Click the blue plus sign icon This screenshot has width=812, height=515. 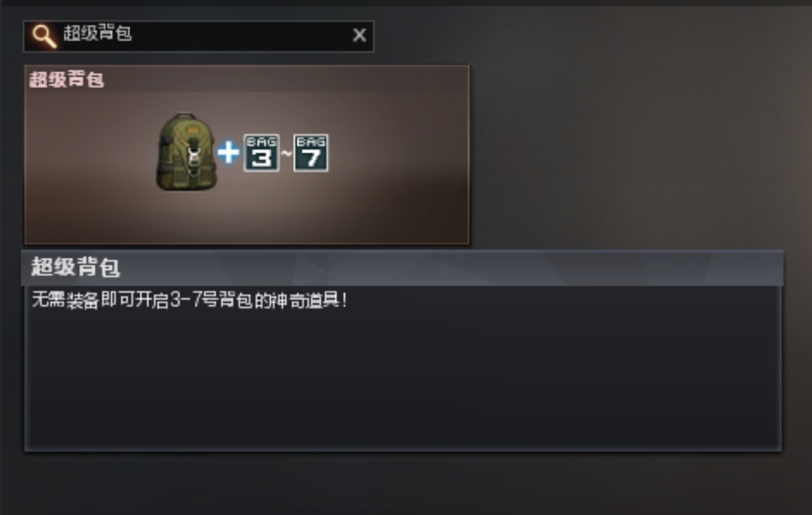228,153
